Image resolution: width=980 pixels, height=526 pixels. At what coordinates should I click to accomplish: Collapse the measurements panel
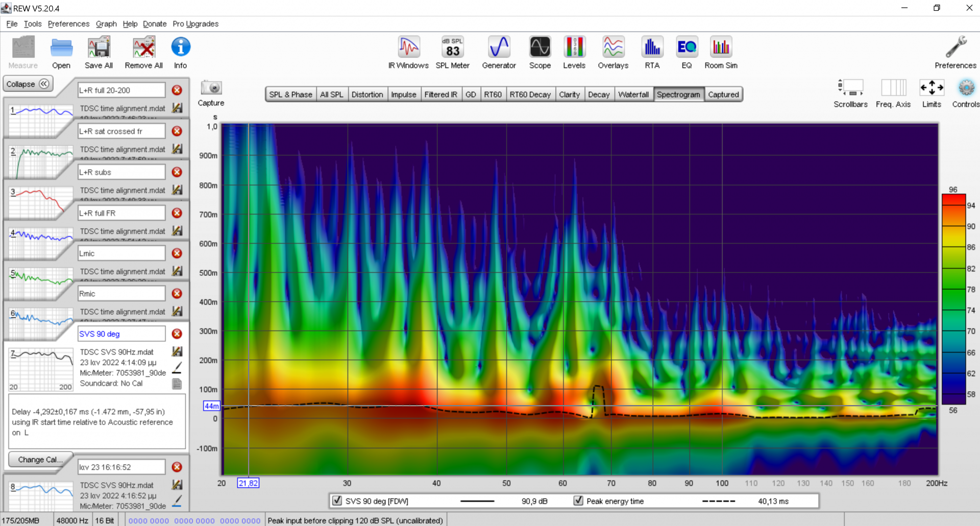(28, 84)
